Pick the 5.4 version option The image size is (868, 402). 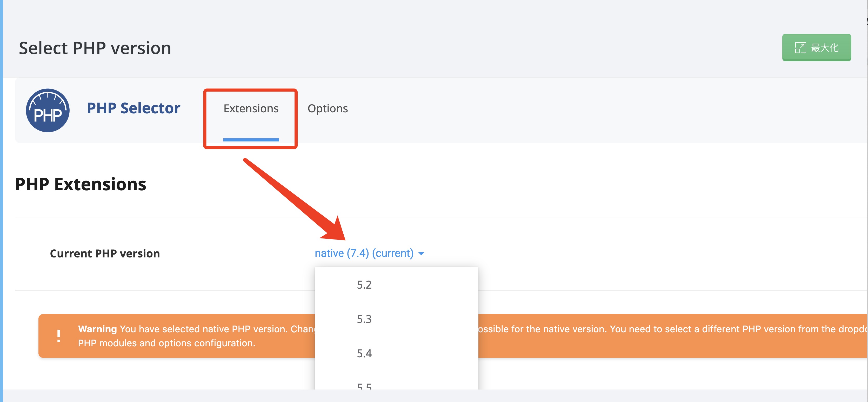364,353
